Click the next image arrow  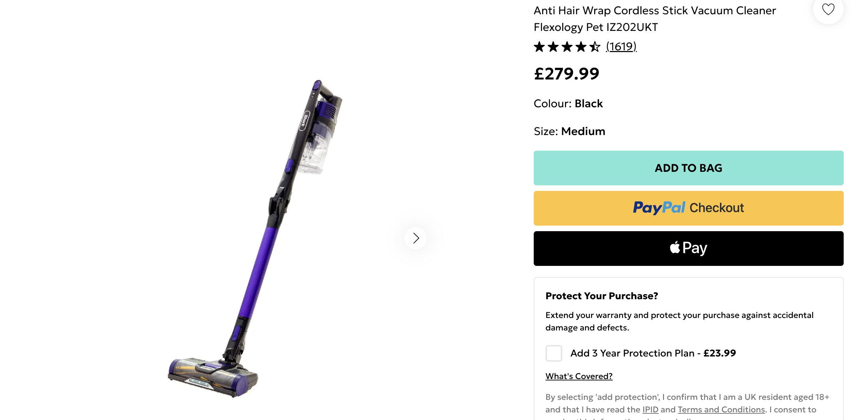coord(416,238)
